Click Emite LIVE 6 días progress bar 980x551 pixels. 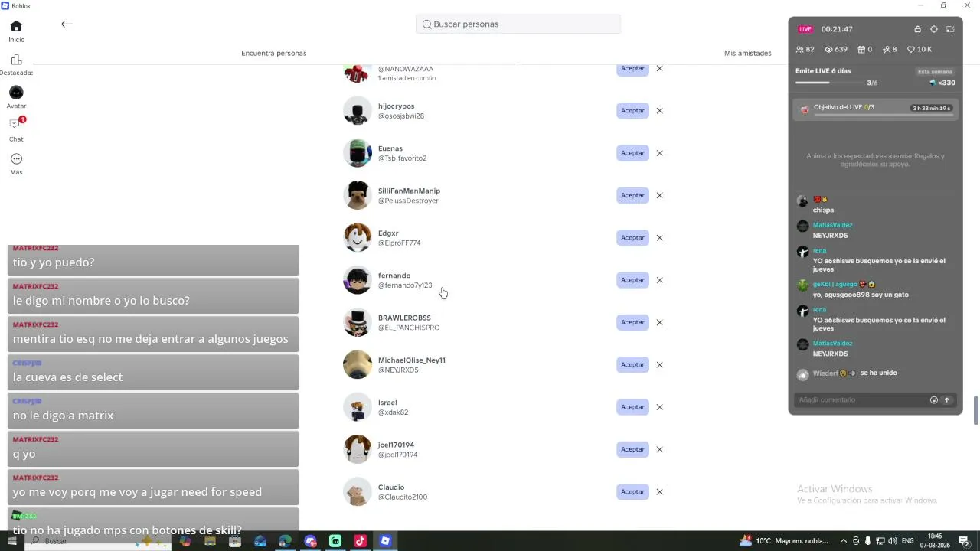click(830, 83)
